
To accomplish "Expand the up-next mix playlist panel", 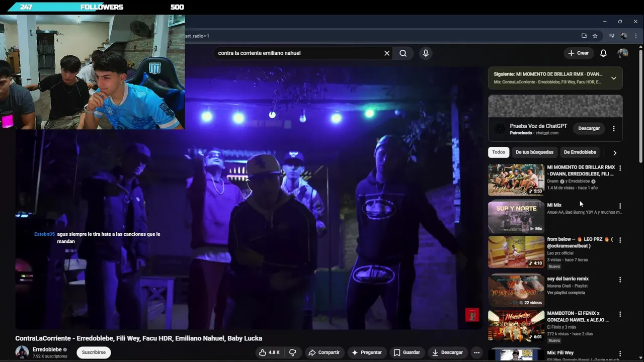I will (613, 78).
